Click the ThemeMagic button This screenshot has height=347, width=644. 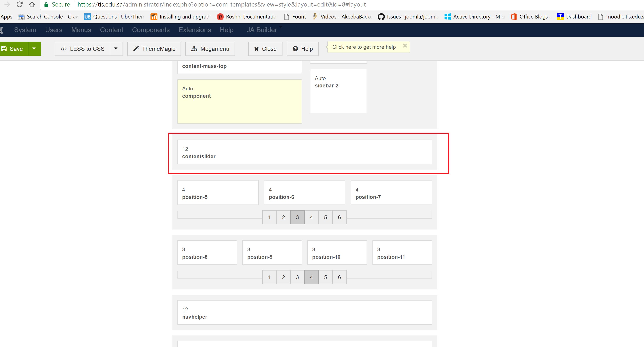tap(154, 49)
